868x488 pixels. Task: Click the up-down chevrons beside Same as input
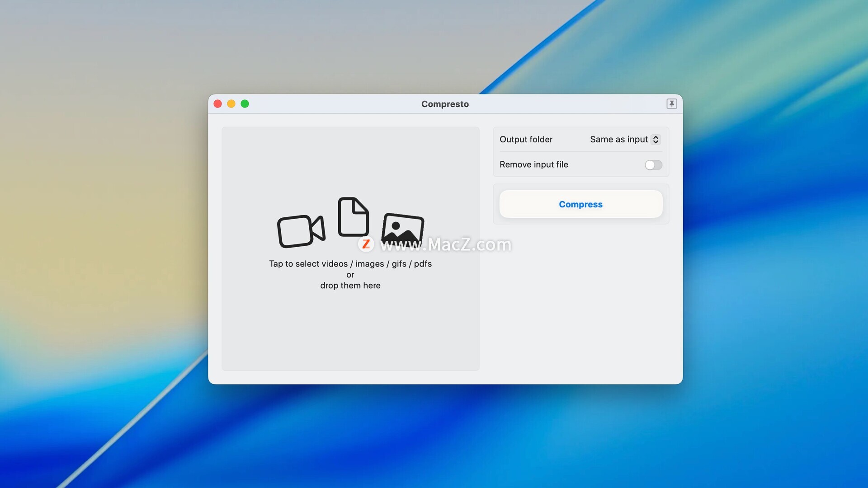pos(656,139)
